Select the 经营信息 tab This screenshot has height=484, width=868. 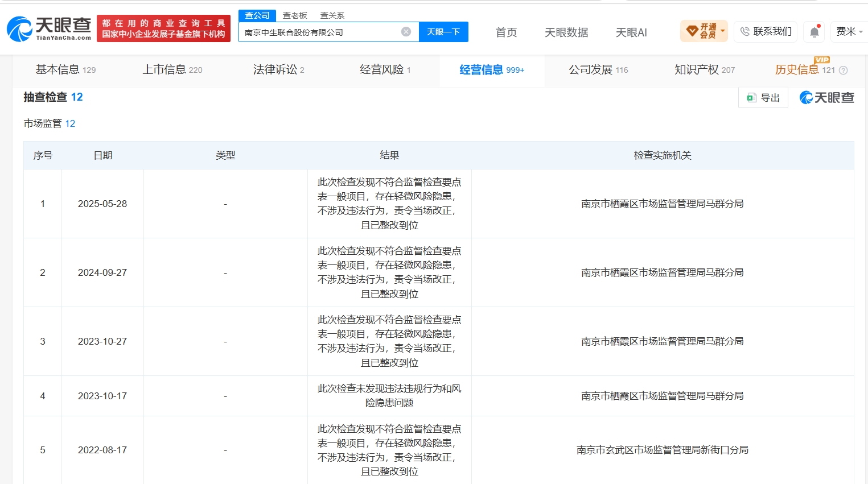pyautogui.click(x=492, y=70)
